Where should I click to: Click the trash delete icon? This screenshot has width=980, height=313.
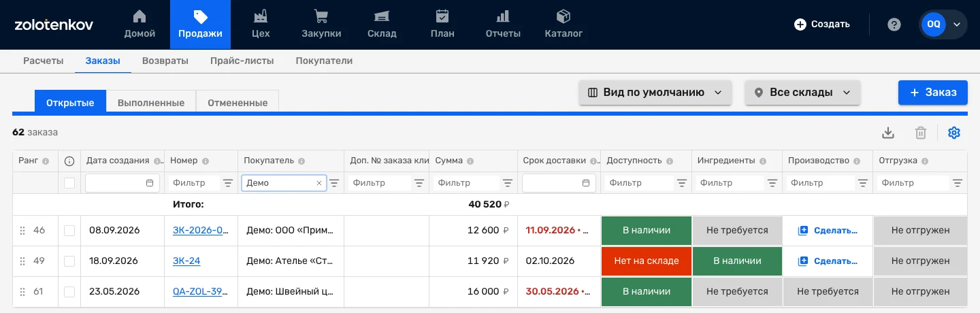[920, 133]
